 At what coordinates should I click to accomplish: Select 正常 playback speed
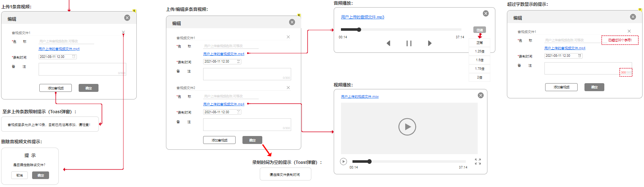point(479,43)
